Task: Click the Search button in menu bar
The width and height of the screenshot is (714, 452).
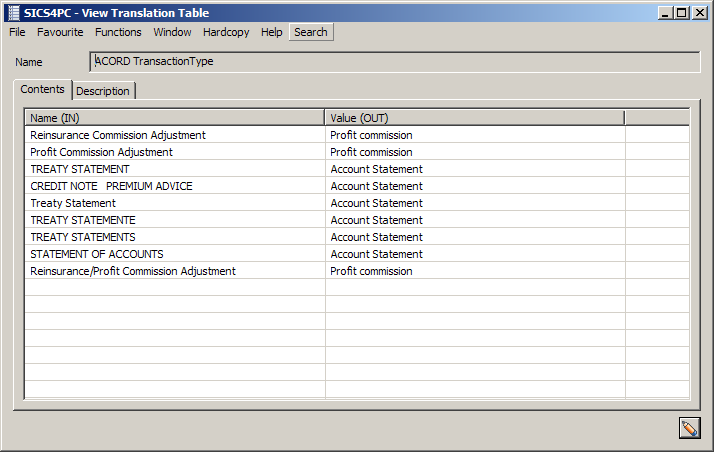Action: click(x=311, y=32)
